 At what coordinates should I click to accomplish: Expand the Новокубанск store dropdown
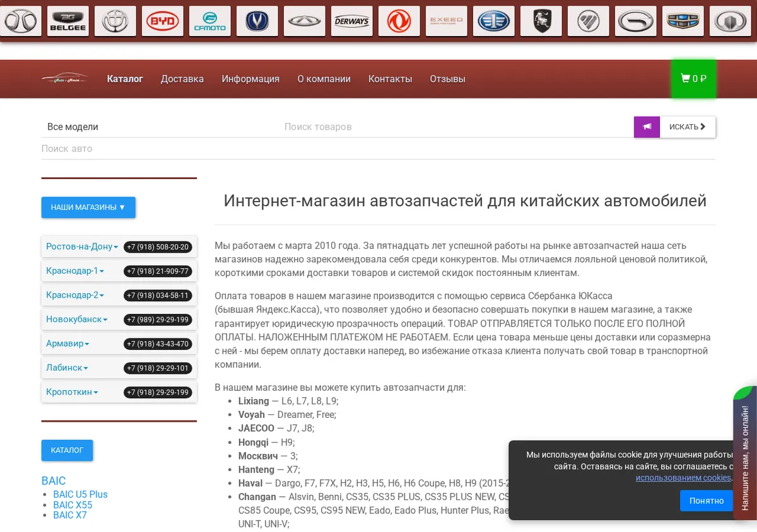pos(77,319)
